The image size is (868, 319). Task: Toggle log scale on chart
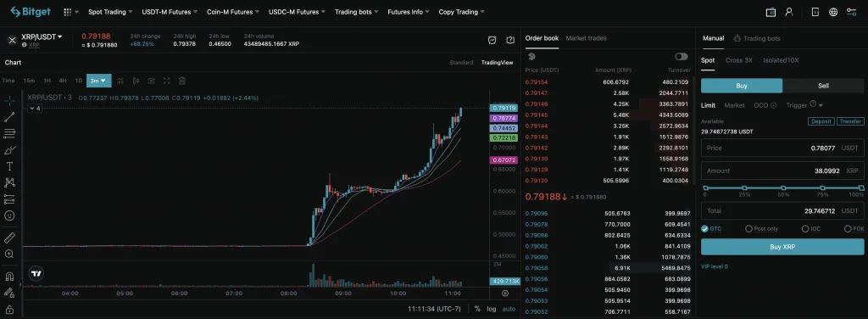492,309
